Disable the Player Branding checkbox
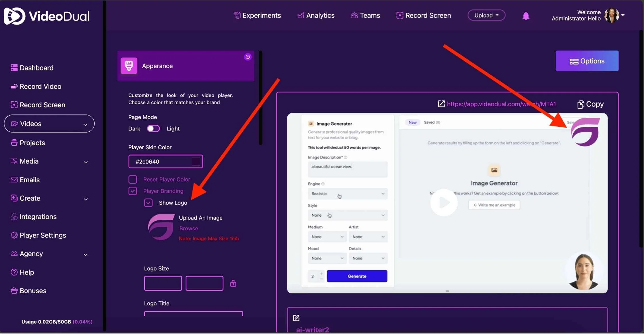The height and width of the screenshot is (334, 644). [x=133, y=191]
